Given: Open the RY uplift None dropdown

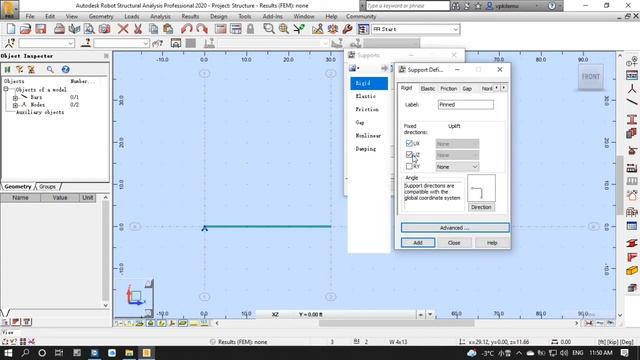Looking at the screenshot, I should [x=457, y=167].
